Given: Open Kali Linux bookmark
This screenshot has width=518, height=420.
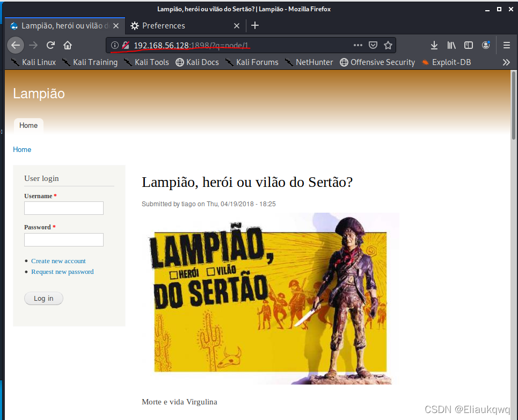Looking at the screenshot, I should tap(33, 62).
